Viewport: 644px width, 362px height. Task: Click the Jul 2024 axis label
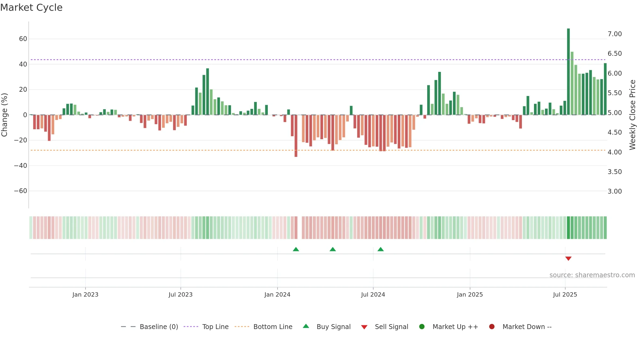click(373, 294)
